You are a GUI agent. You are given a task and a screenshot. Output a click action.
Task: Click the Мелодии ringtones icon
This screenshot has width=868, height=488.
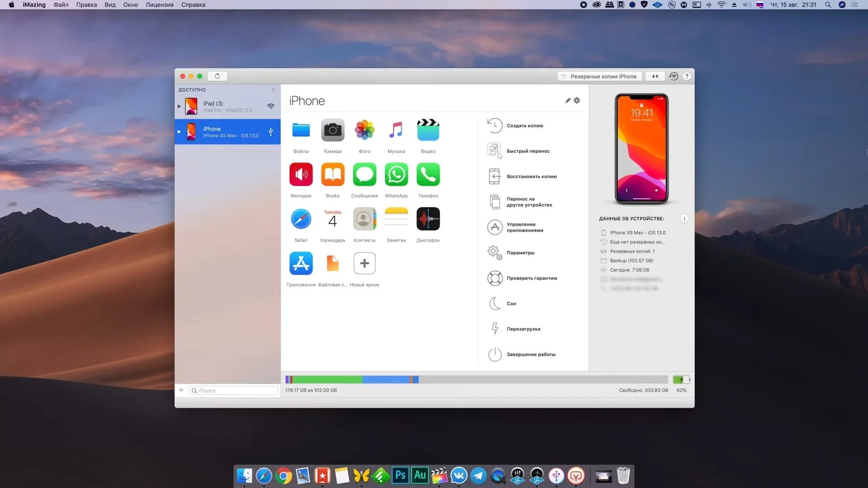coord(301,174)
